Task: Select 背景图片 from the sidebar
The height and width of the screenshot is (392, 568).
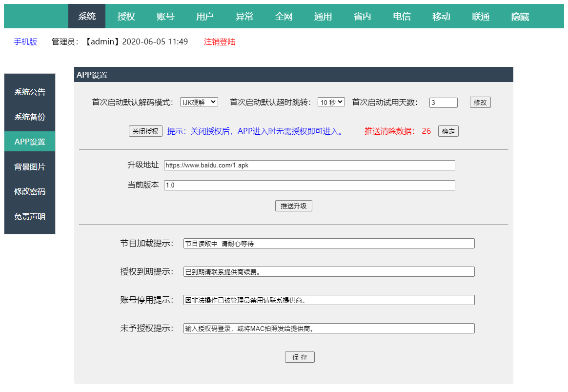Action: click(30, 167)
